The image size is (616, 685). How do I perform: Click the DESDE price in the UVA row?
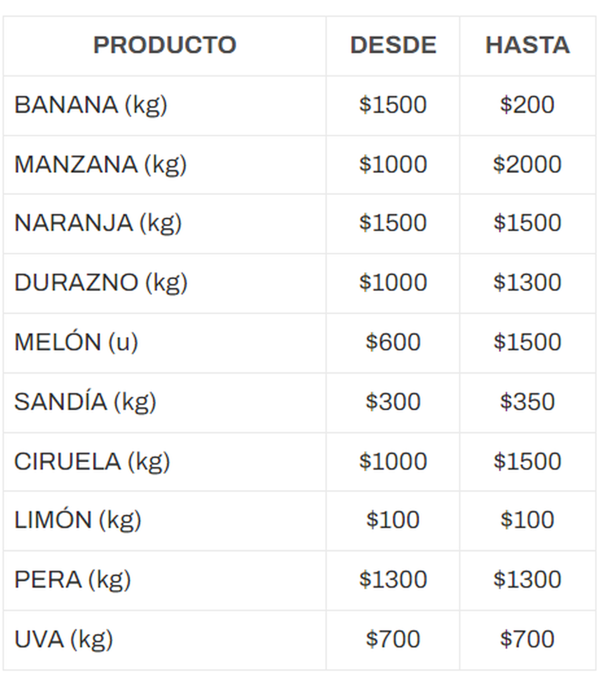[x=393, y=640]
